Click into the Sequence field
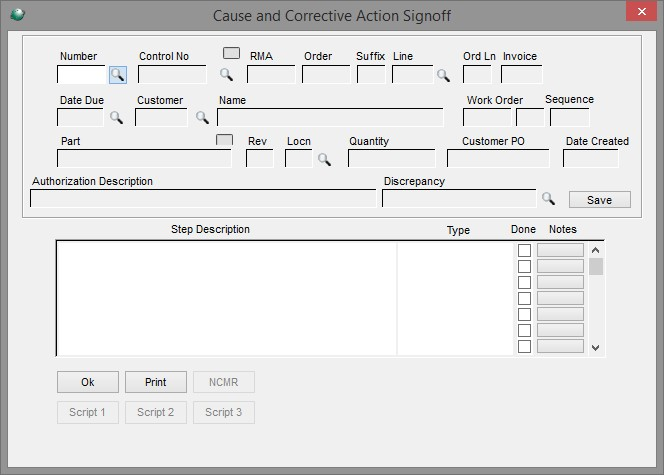The image size is (664, 475). (570, 117)
